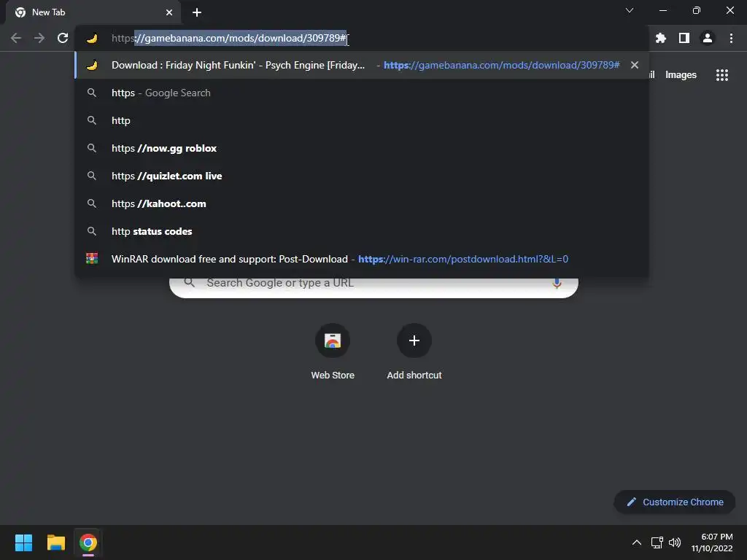Go back with the back arrow

(16, 38)
